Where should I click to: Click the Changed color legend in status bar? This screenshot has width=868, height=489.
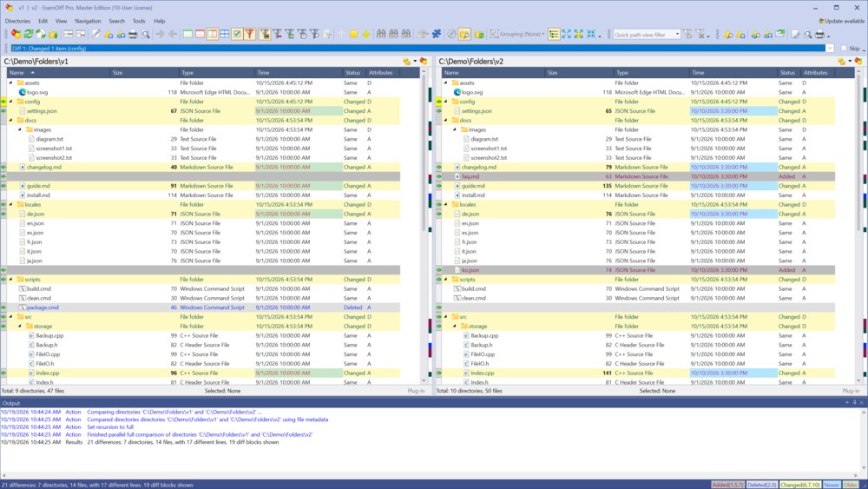(800, 485)
